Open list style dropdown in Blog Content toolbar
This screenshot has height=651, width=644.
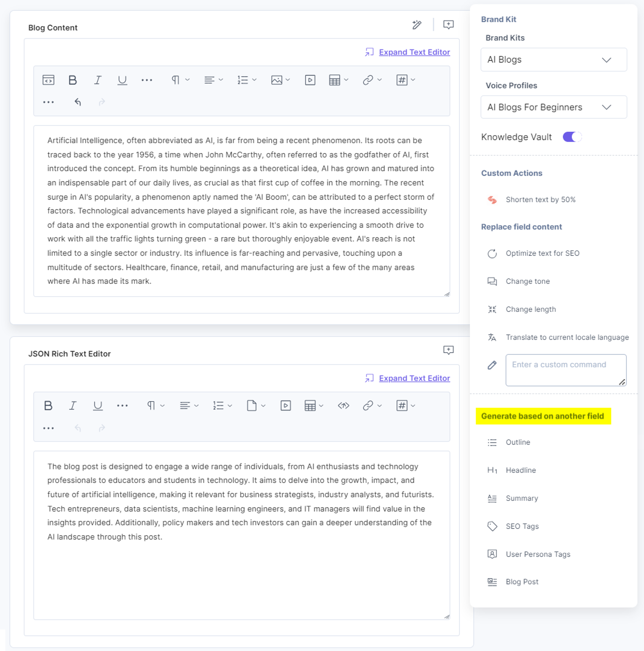click(x=247, y=80)
